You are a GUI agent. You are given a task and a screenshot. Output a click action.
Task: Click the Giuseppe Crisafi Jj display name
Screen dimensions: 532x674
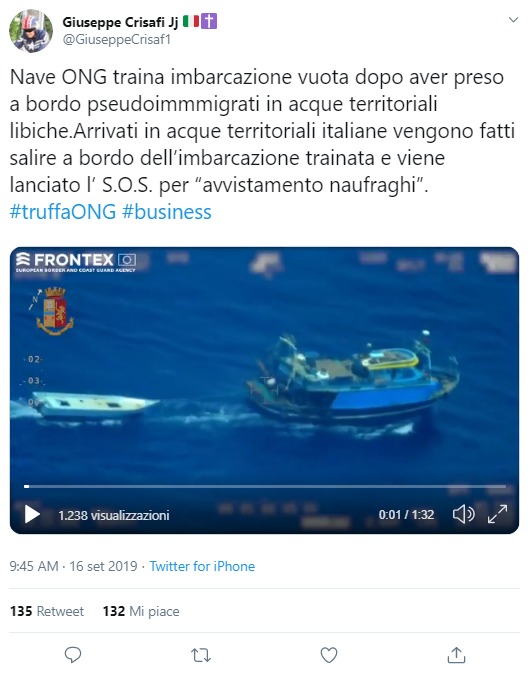[x=120, y=21]
